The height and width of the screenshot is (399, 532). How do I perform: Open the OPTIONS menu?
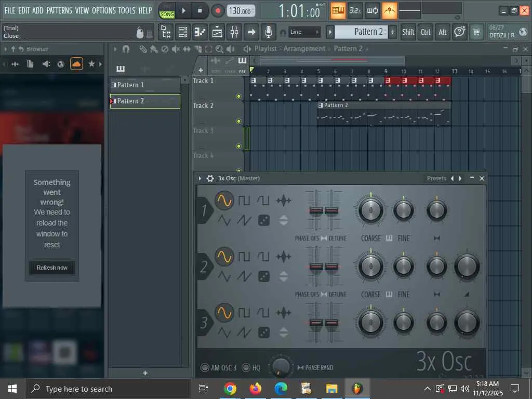coord(104,10)
